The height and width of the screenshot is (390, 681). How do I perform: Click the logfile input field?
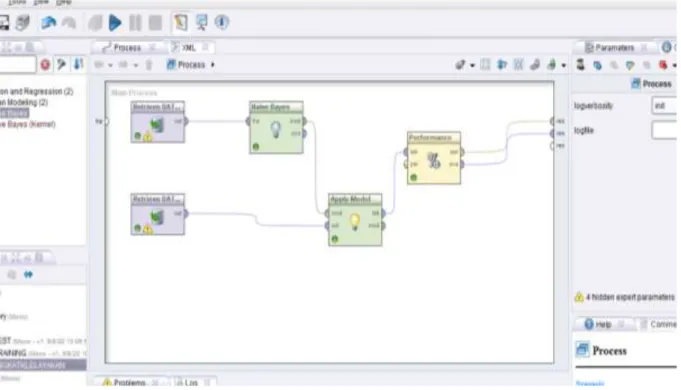[664, 130]
